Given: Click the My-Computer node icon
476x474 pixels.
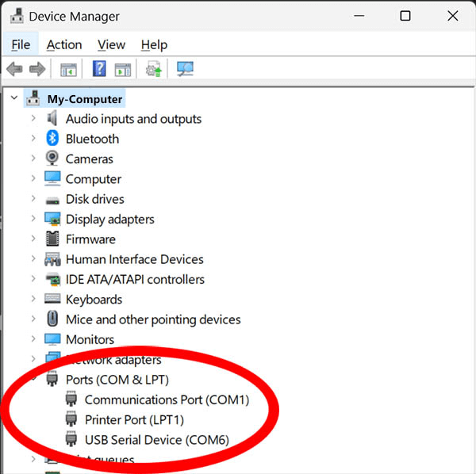Looking at the screenshot, I should point(33,98).
